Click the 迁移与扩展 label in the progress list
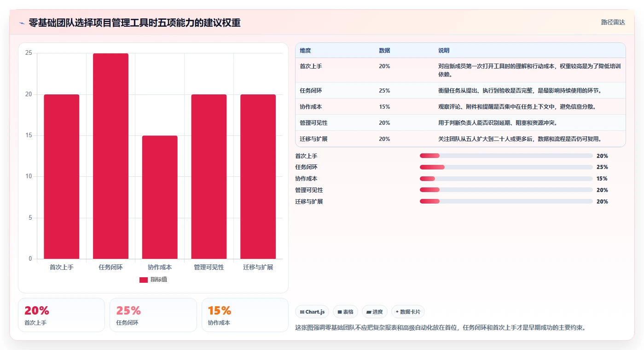This screenshot has height=350, width=644. [309, 201]
